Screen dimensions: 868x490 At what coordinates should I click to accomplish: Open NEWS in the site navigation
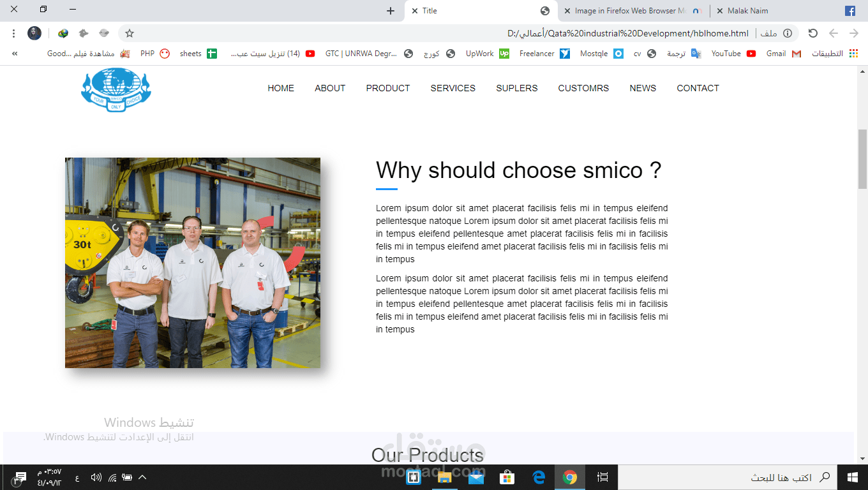[x=643, y=88]
